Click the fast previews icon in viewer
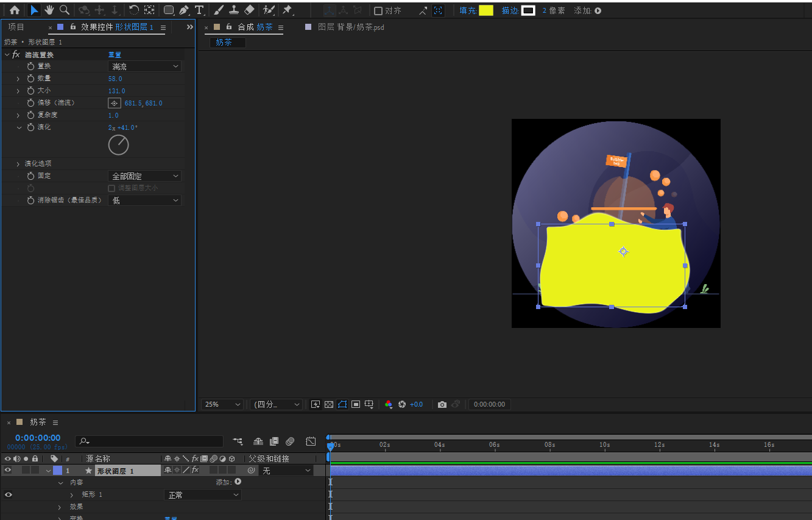Screen dimensions: 812x520 pyautogui.click(x=316, y=404)
